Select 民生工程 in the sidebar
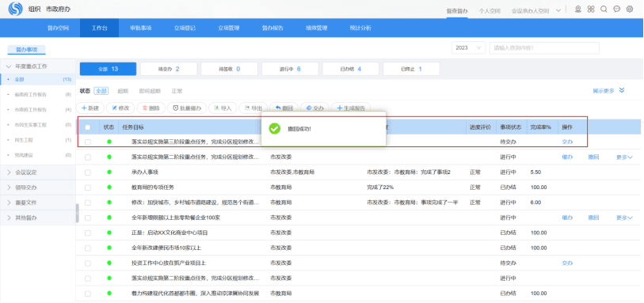 [x=24, y=140]
